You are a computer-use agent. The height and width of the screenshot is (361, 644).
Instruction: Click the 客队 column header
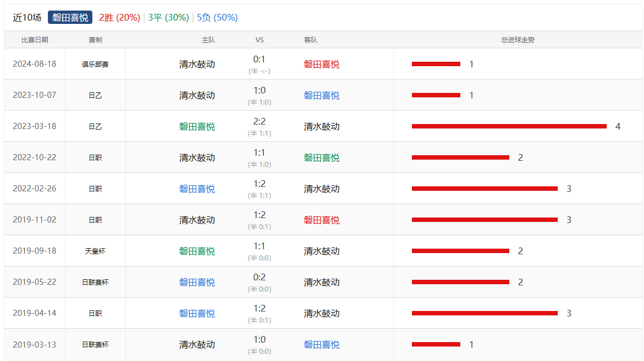(311, 40)
